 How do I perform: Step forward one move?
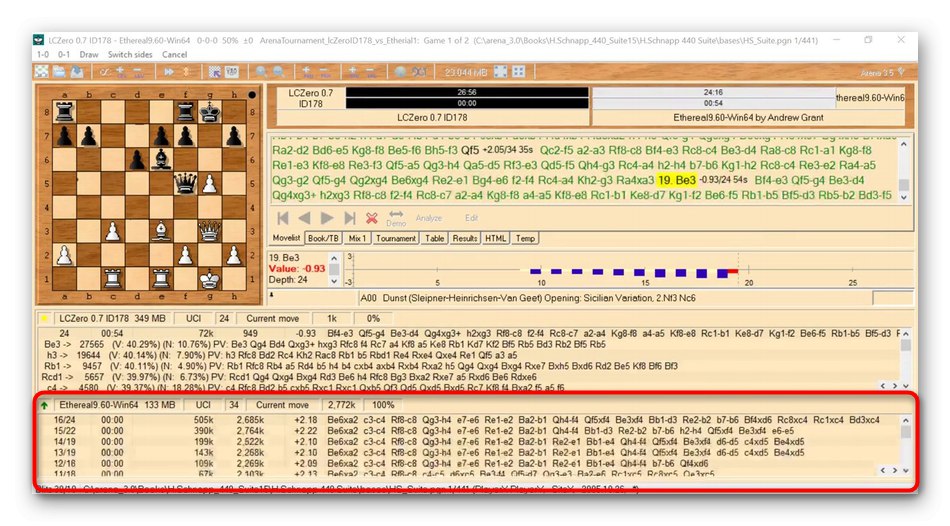[327, 218]
